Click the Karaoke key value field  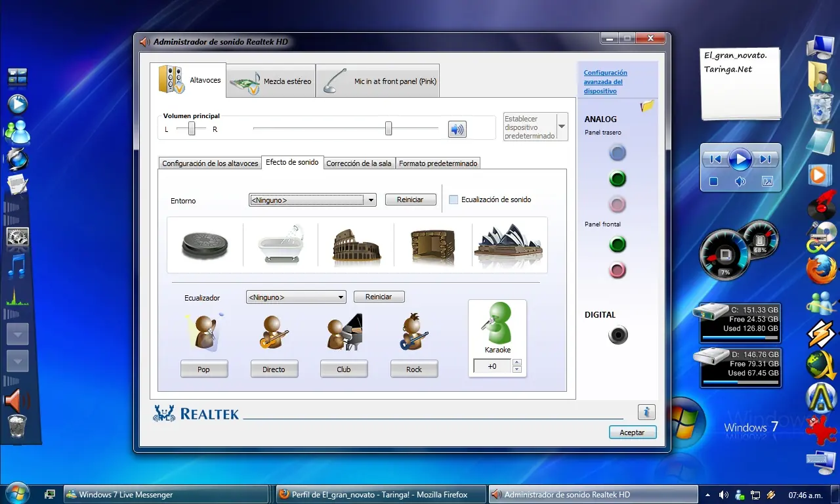[x=492, y=366]
